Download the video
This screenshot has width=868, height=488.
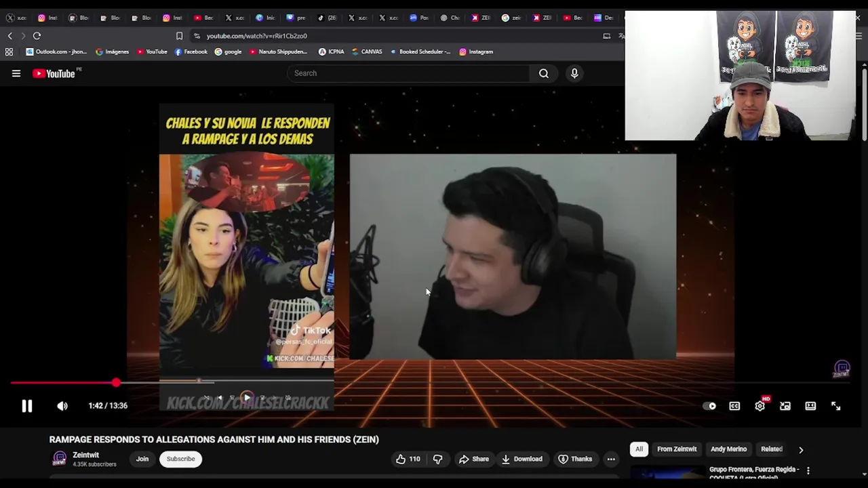coord(522,459)
